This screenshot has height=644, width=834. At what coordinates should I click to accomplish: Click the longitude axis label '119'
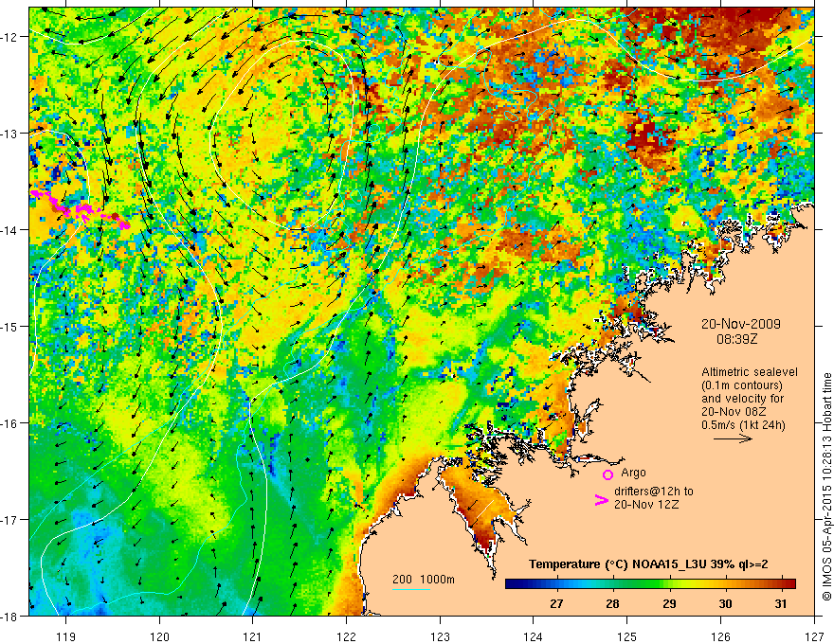(x=66, y=636)
